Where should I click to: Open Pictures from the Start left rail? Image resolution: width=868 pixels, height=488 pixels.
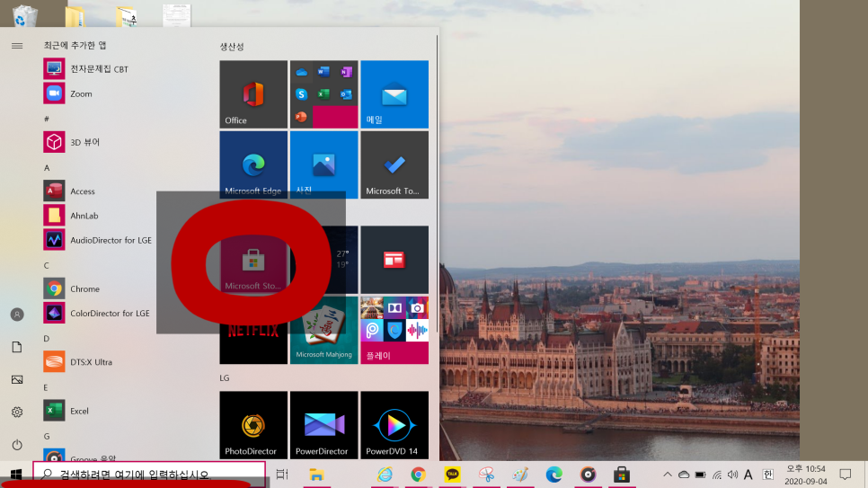pyautogui.click(x=17, y=379)
